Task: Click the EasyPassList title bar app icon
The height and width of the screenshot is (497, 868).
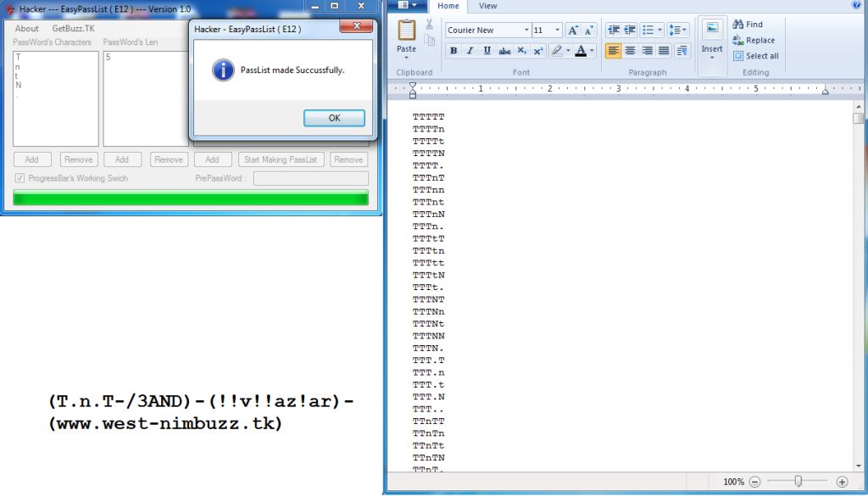Action: click(9, 8)
